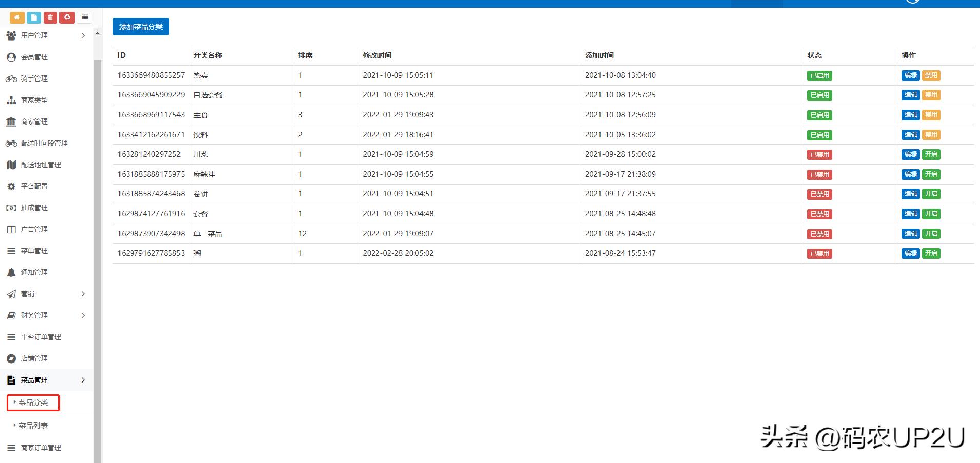The width and height of the screenshot is (980, 463).
Task: Click the ID 1629791627785853 cell
Action: point(151,253)
